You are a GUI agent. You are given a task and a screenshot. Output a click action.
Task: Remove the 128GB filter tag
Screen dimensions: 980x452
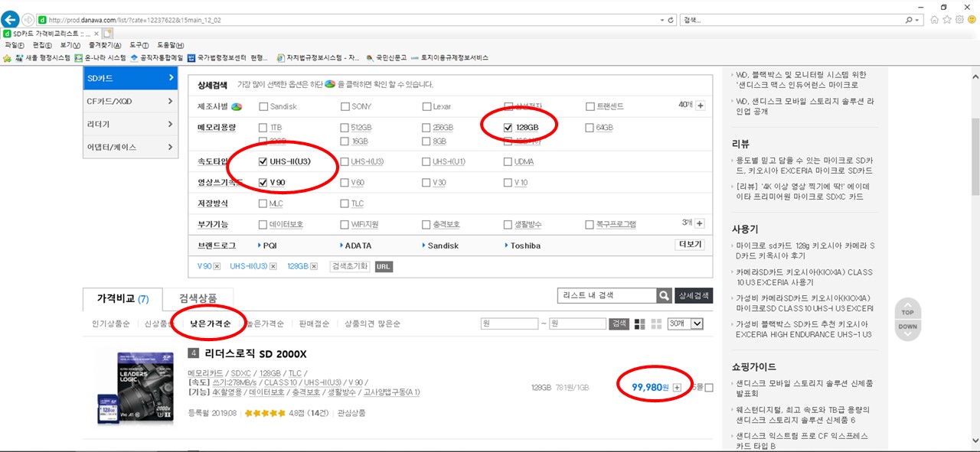tap(314, 266)
